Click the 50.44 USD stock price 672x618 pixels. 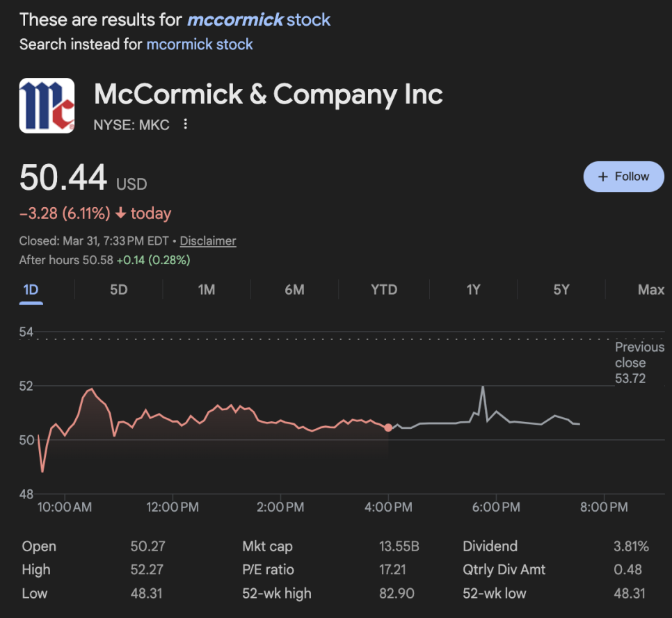pyautogui.click(x=63, y=177)
